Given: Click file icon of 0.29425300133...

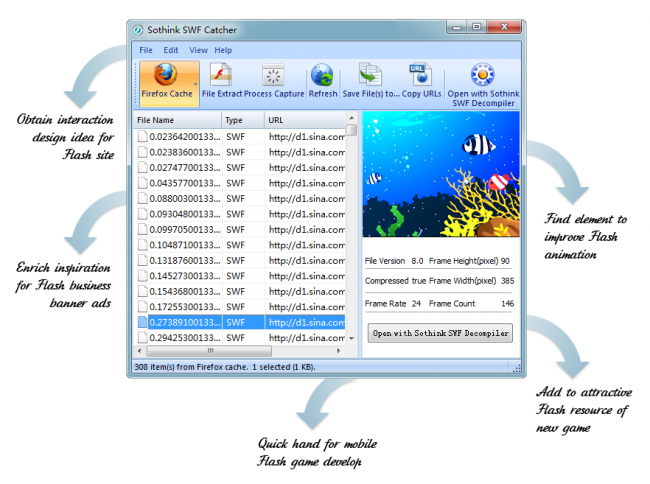Looking at the screenshot, I should click(x=143, y=337).
